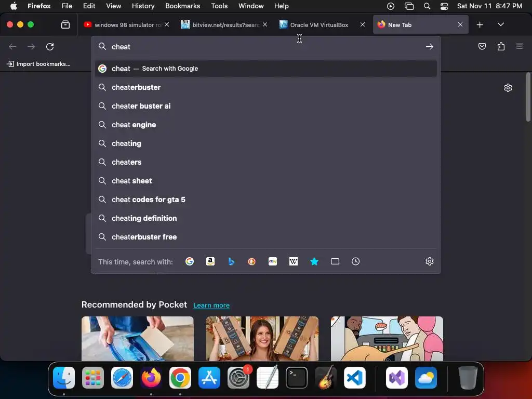Open a new tab with plus button

[480, 25]
